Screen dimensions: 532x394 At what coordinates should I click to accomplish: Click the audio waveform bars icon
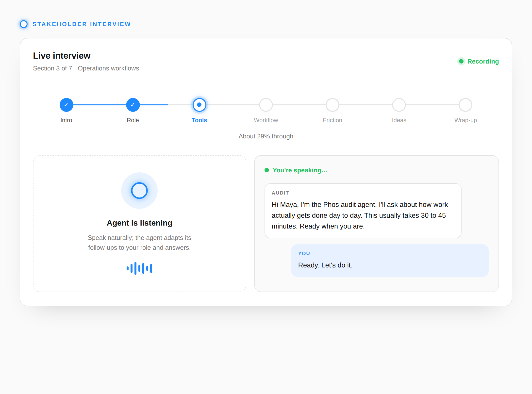pyautogui.click(x=139, y=268)
